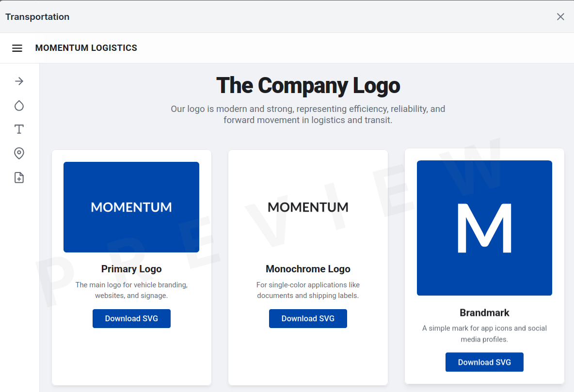
Task: Click The Company Logo page heading
Action: [308, 86]
